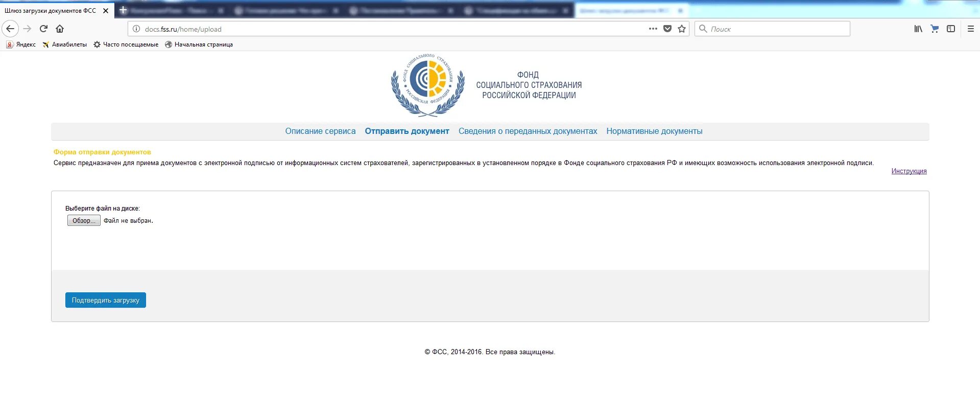The image size is (980, 415).
Task: Open the Часто посещаемые bookmarks folder
Action: (x=126, y=44)
